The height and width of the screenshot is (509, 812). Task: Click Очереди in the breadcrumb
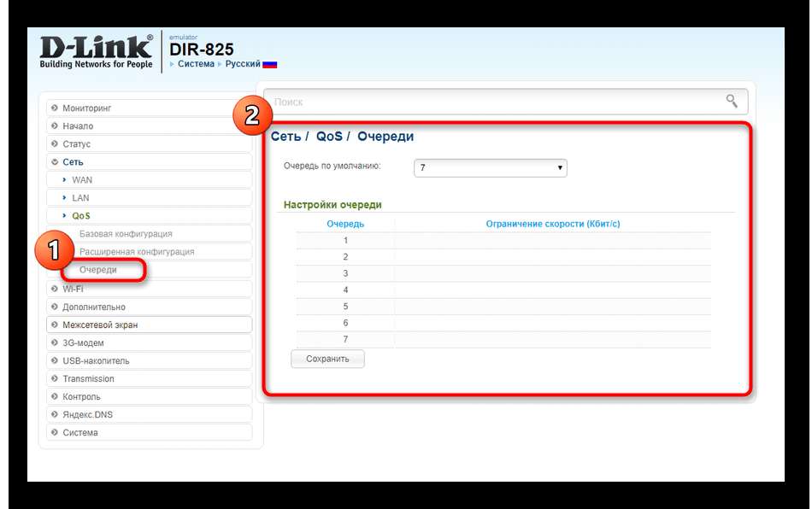pyautogui.click(x=385, y=136)
